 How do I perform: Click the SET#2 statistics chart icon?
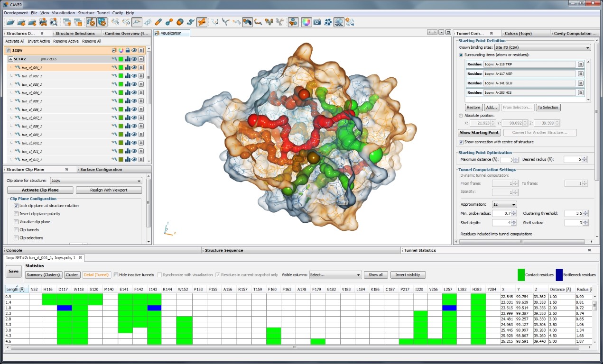128,59
